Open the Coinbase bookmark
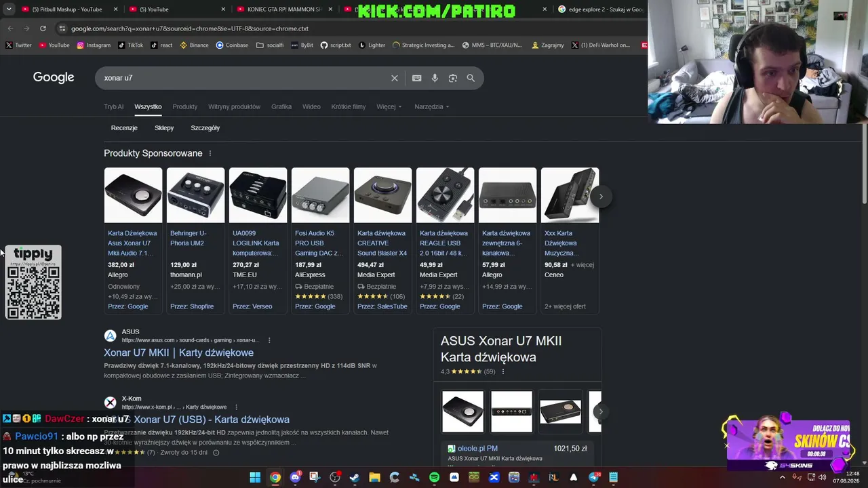This screenshot has width=868, height=488. click(x=232, y=45)
